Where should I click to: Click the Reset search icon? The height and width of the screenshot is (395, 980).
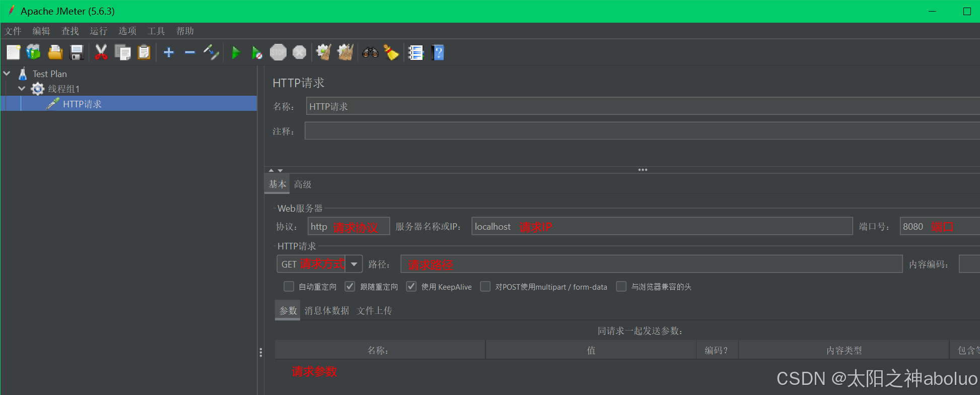(391, 52)
